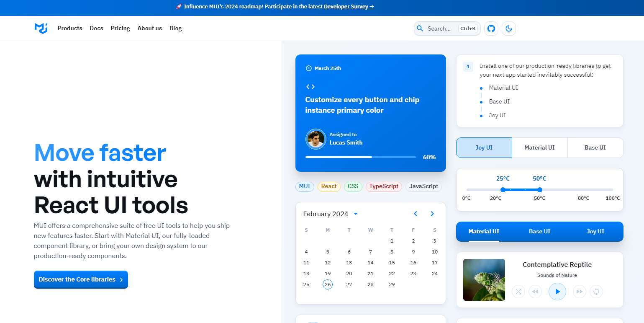Click the Base UI step in the install list

pyautogui.click(x=499, y=101)
